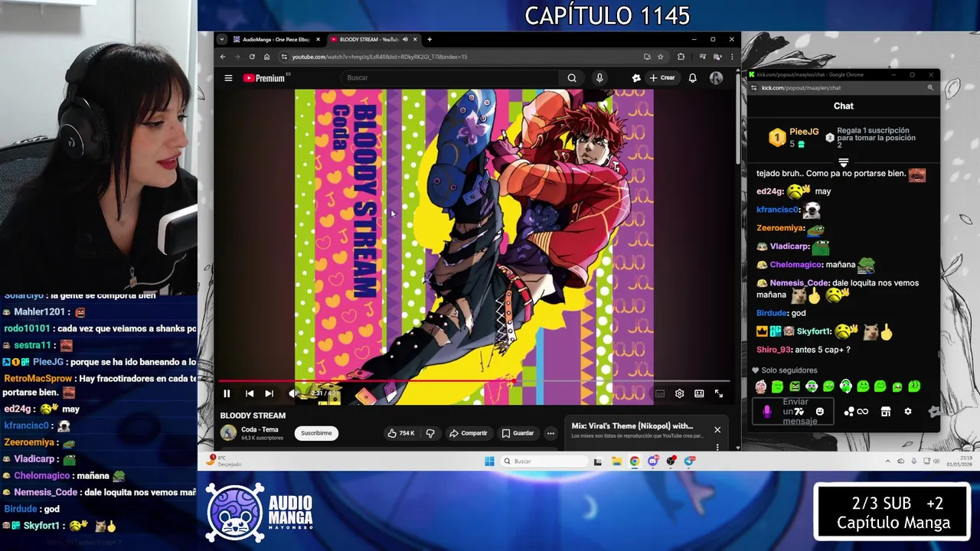Open YouTube hamburger guide menu
980x551 pixels.
(x=228, y=78)
